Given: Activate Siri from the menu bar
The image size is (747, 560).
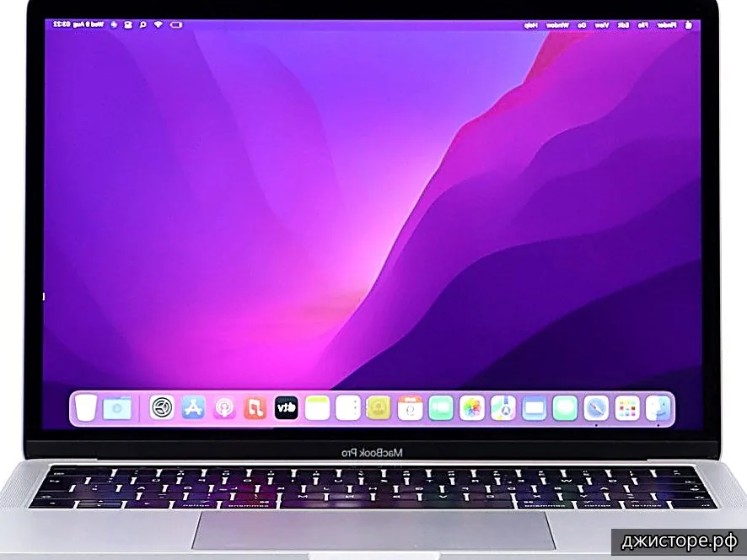Looking at the screenshot, I should [114, 24].
